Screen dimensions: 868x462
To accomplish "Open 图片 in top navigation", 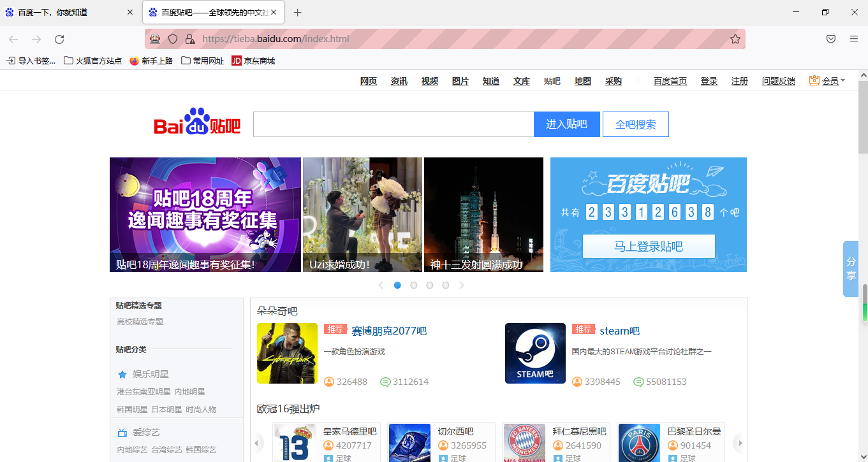I will 460,81.
